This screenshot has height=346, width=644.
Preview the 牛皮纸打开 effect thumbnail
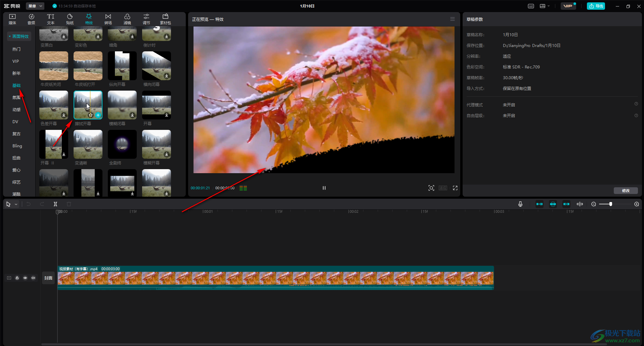pos(88,66)
